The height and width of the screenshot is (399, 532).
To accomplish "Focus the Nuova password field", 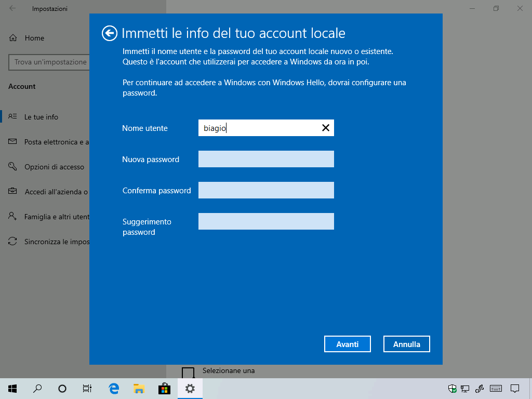I will coord(266,159).
